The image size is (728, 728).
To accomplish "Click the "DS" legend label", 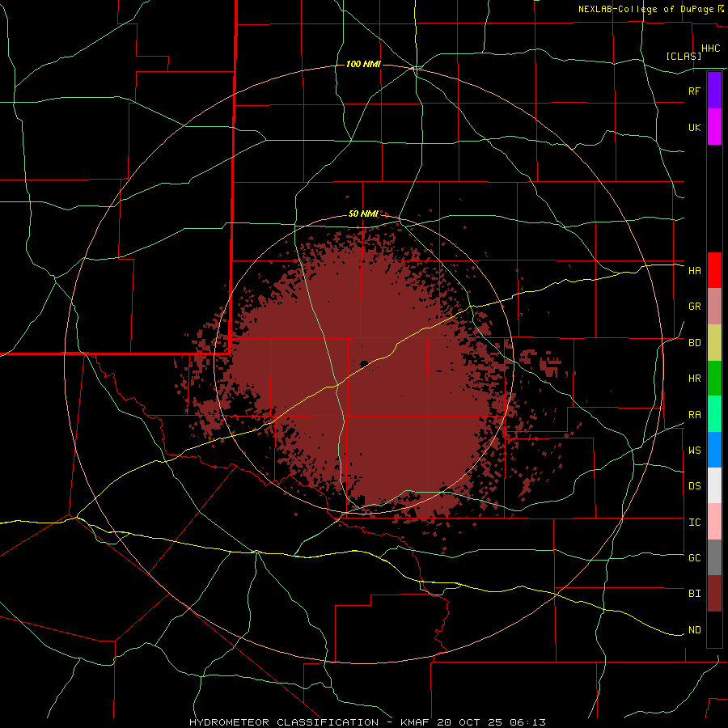I will click(694, 486).
